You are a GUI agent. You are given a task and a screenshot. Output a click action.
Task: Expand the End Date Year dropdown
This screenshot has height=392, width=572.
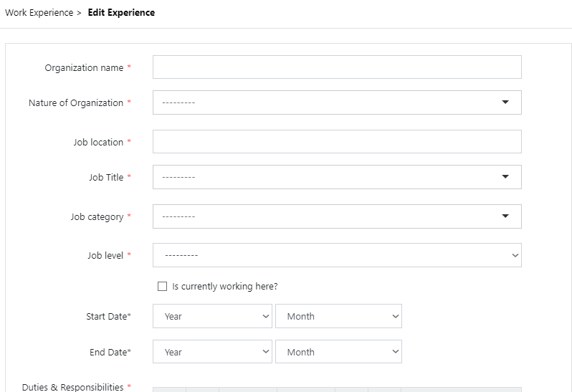tap(212, 352)
